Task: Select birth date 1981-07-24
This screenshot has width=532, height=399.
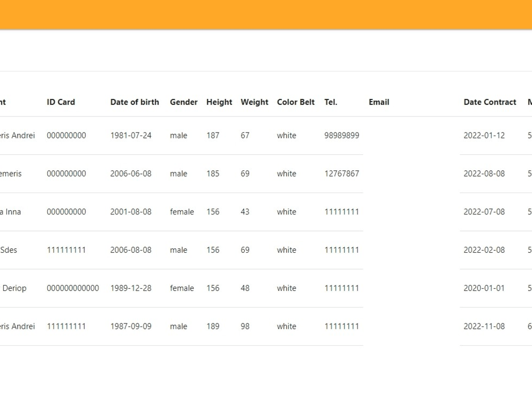Action: point(131,135)
